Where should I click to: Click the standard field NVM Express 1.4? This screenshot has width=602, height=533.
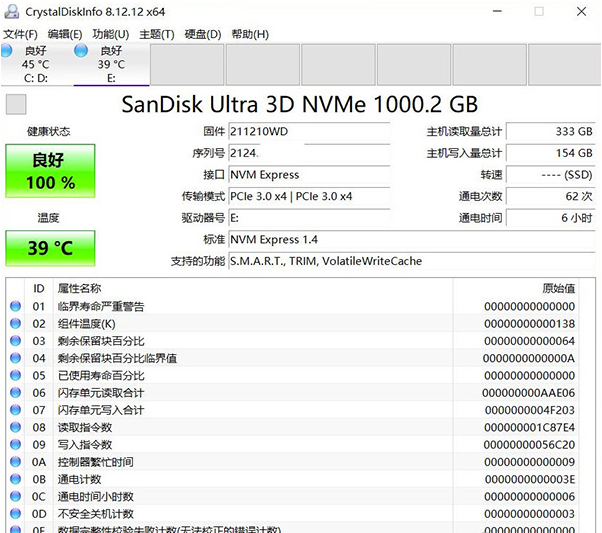pyautogui.click(x=412, y=240)
